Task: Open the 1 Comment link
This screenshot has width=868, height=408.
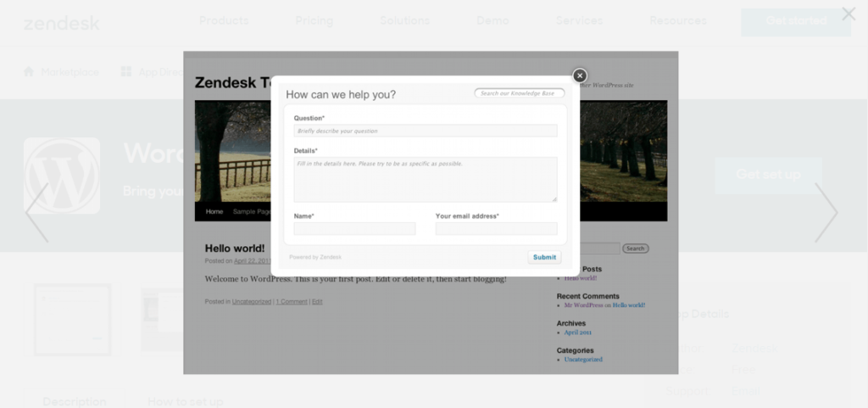Action: point(292,302)
